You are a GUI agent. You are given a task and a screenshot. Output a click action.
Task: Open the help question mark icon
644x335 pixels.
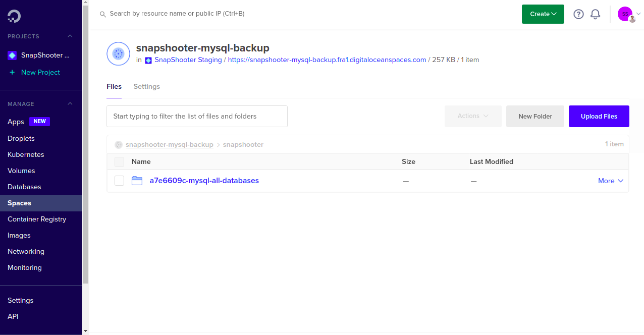coord(578,14)
